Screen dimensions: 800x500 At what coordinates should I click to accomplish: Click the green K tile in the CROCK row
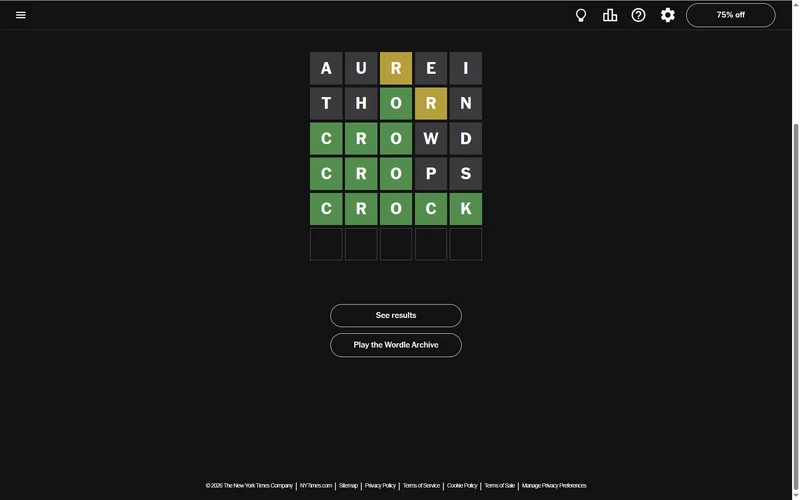tap(466, 209)
